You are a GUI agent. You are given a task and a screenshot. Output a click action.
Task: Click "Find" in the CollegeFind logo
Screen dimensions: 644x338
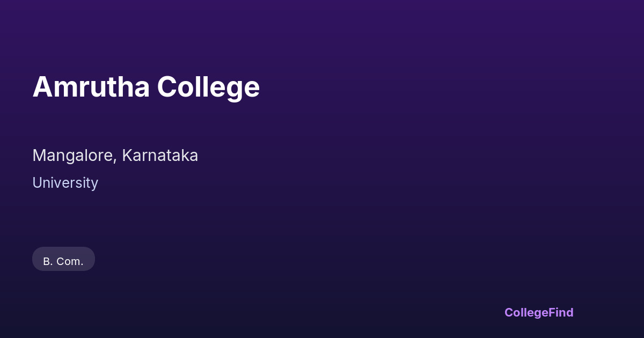tap(561, 312)
